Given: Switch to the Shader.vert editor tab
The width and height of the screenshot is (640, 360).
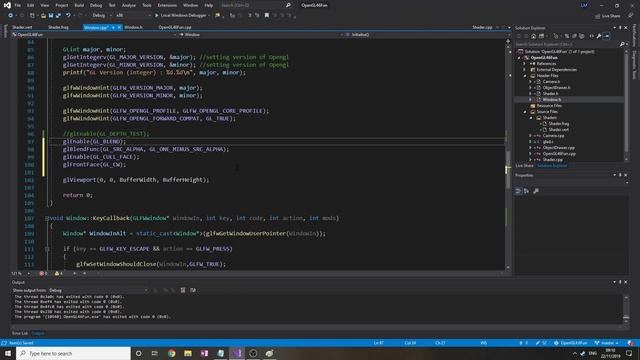Looking at the screenshot, I should [22, 27].
